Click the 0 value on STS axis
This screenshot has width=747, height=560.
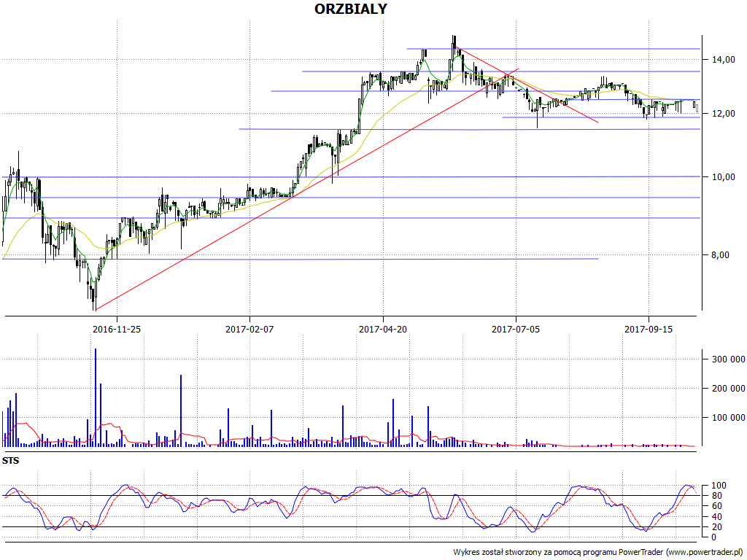[x=713, y=537]
